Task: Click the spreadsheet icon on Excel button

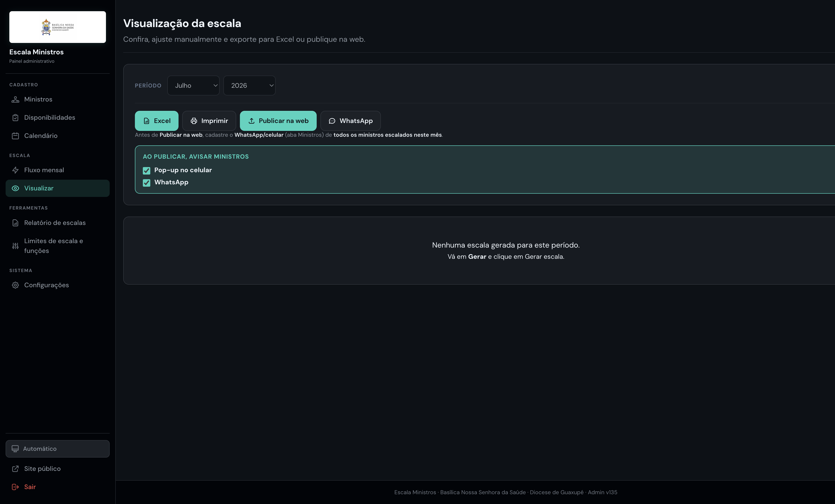Action: pos(146,121)
